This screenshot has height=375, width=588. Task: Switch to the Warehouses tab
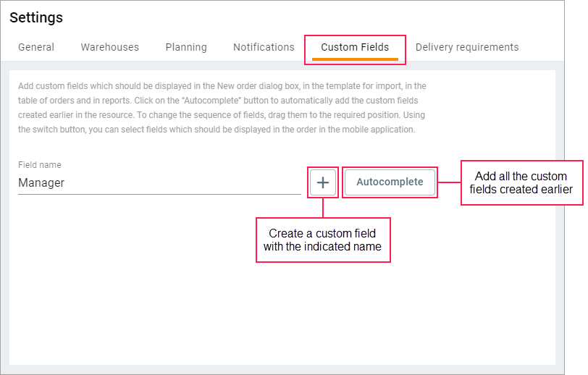[109, 47]
